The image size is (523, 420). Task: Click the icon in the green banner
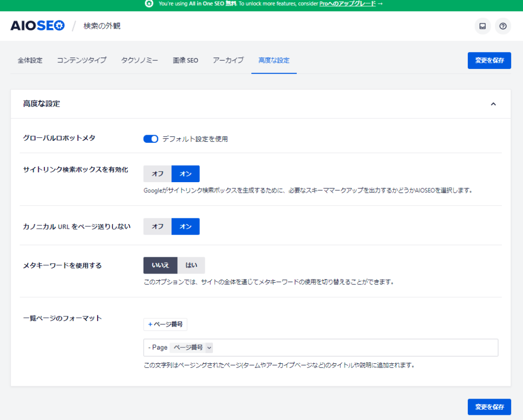(149, 4)
